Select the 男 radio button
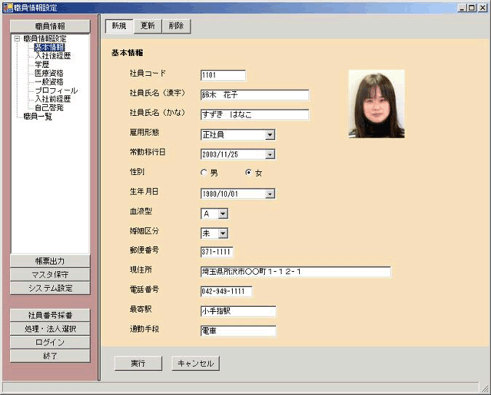This screenshot has width=491, height=395. 204,173
